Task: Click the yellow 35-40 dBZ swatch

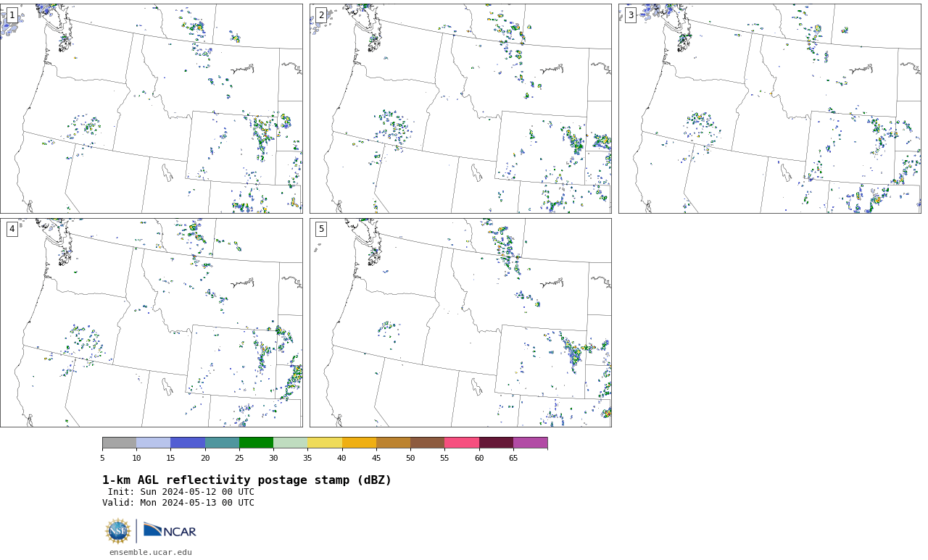Action: [325, 443]
